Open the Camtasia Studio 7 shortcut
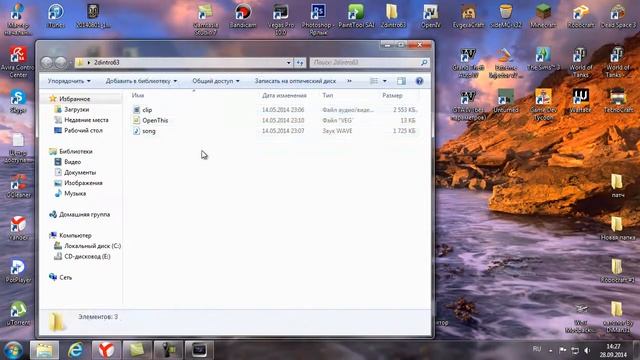The height and width of the screenshot is (360, 640). (x=205, y=19)
